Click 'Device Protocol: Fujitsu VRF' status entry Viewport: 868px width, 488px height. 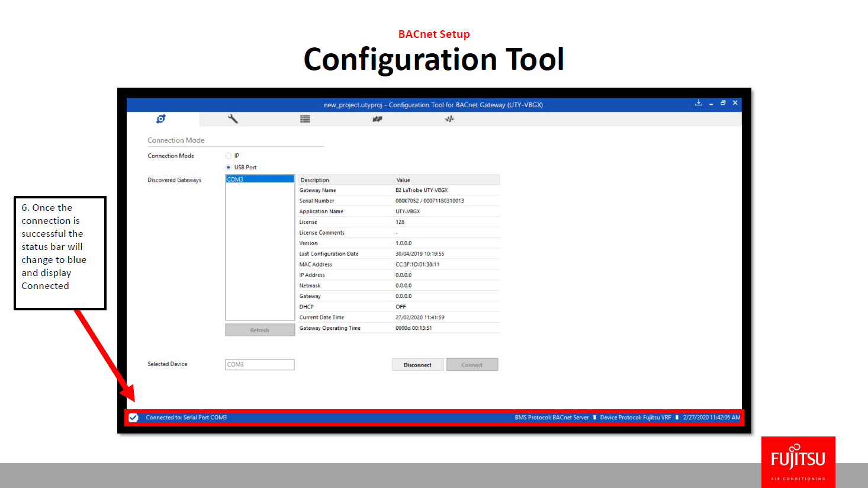pos(635,418)
